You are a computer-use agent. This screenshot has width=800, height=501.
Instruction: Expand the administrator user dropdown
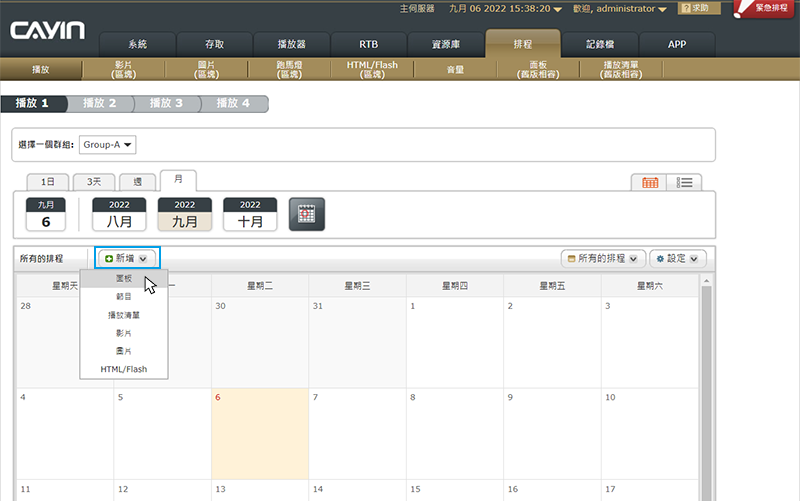pos(662,10)
